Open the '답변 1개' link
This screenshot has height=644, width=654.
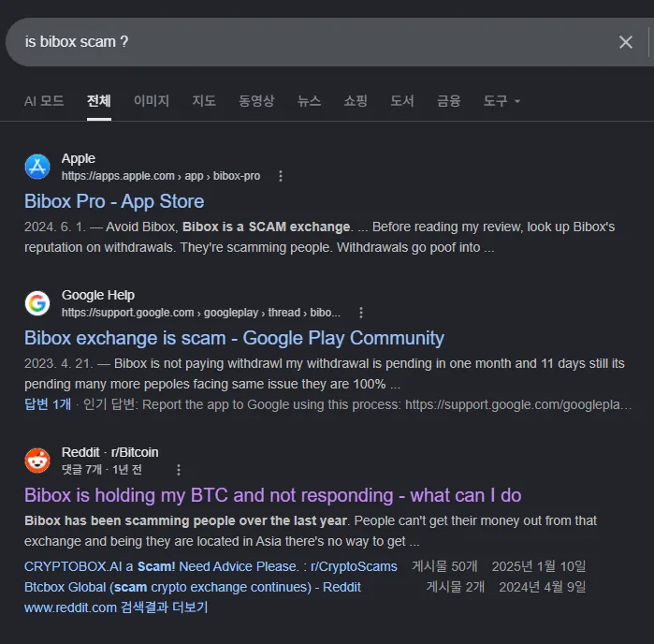pyautogui.click(x=48, y=404)
